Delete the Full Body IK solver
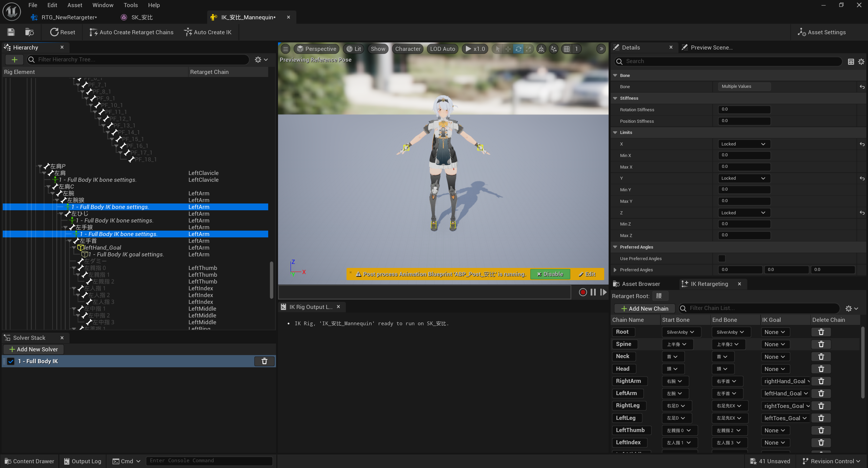The width and height of the screenshot is (868, 468). pos(264,361)
